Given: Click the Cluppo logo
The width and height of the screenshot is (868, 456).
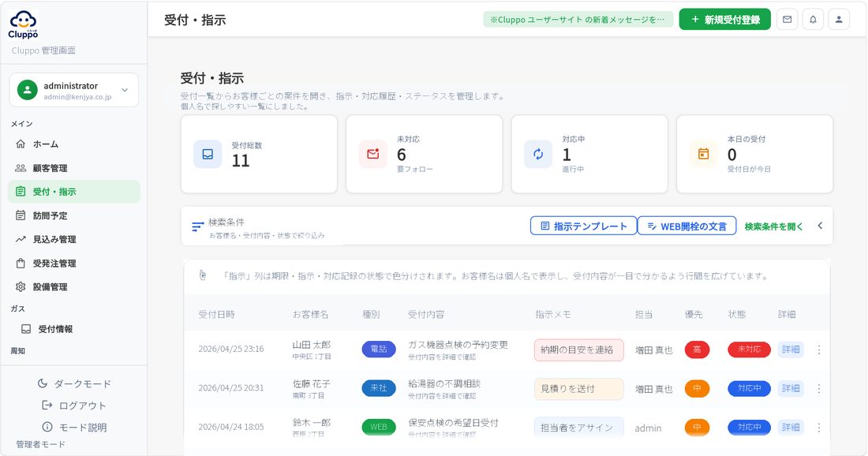Looking at the screenshot, I should (23, 25).
